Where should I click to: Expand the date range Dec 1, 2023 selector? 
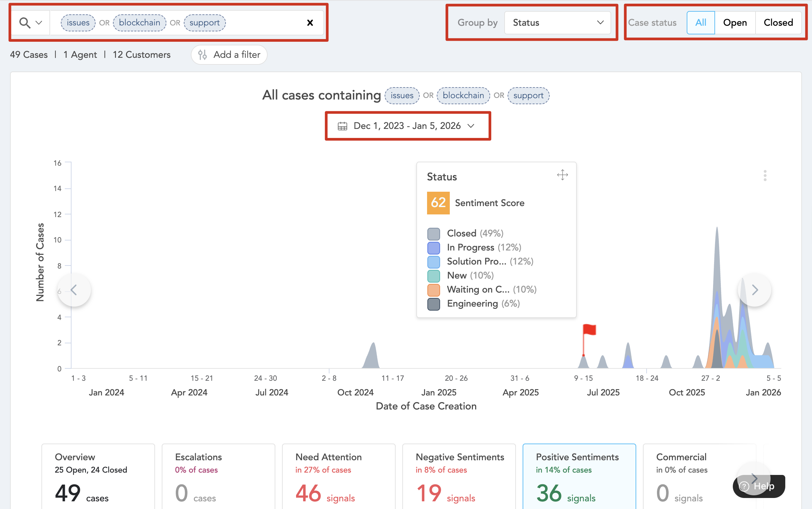pyautogui.click(x=408, y=126)
